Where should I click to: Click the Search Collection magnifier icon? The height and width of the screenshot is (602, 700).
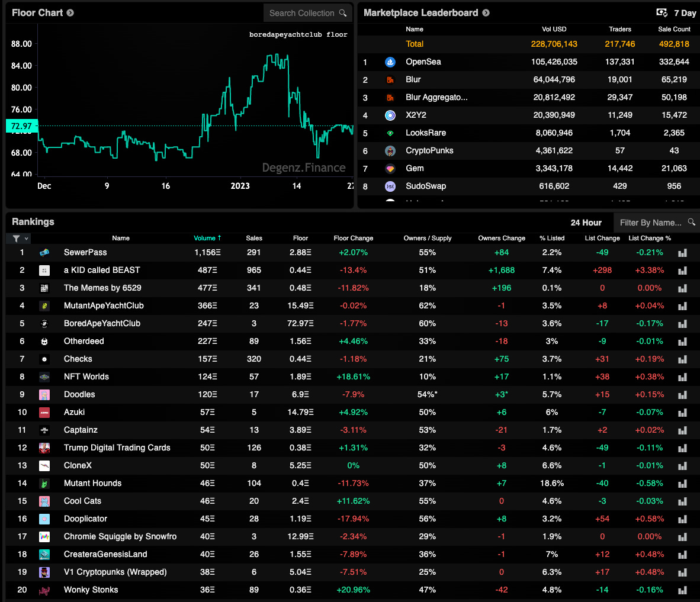[x=343, y=13]
